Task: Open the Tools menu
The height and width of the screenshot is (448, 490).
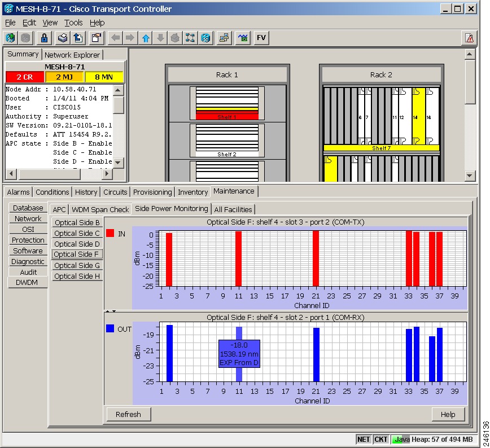Action: point(73,23)
